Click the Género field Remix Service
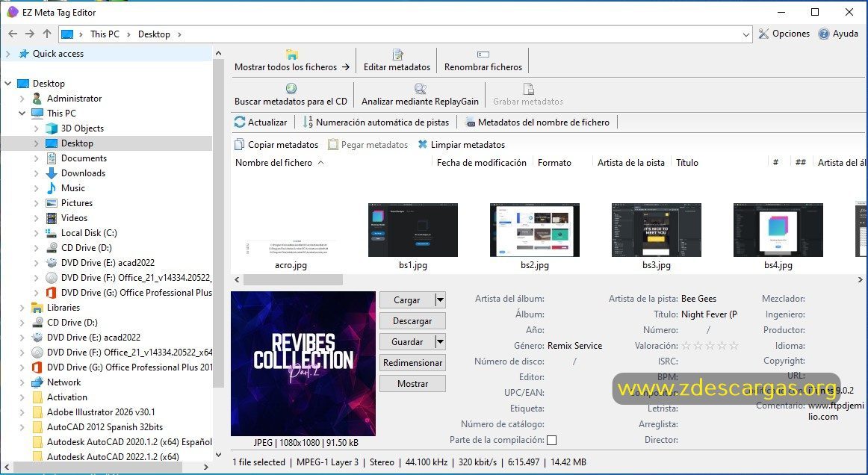868x475 pixels. point(574,346)
